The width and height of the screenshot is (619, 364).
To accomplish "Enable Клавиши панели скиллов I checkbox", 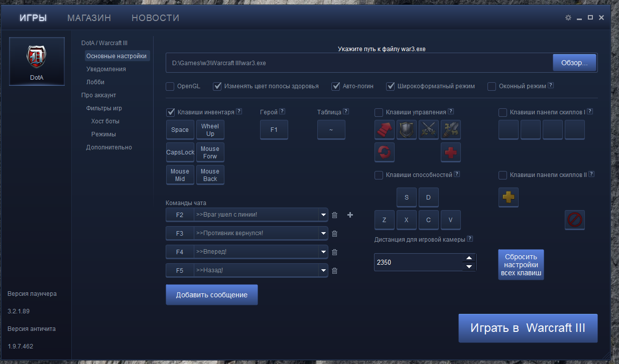I will coord(503,112).
